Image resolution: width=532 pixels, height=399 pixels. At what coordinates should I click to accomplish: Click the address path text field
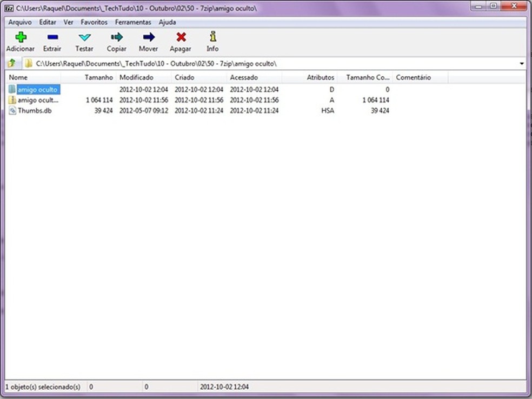coord(275,63)
